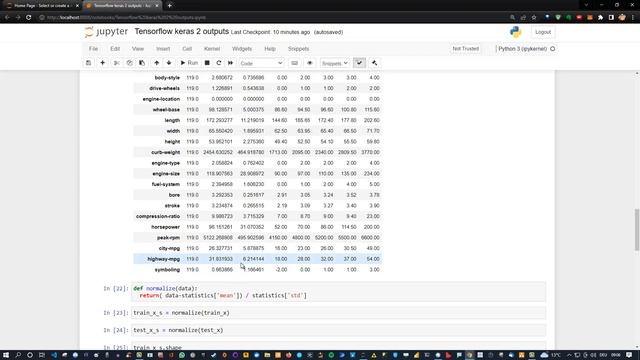The height and width of the screenshot is (360, 640).
Task: Open the Insert menu
Action: click(x=163, y=49)
